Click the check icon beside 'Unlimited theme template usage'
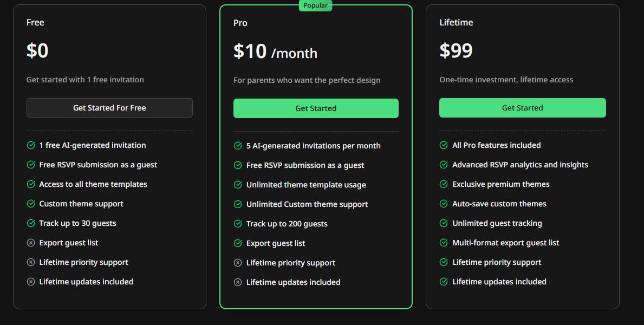This screenshot has width=644, height=325. point(237,185)
